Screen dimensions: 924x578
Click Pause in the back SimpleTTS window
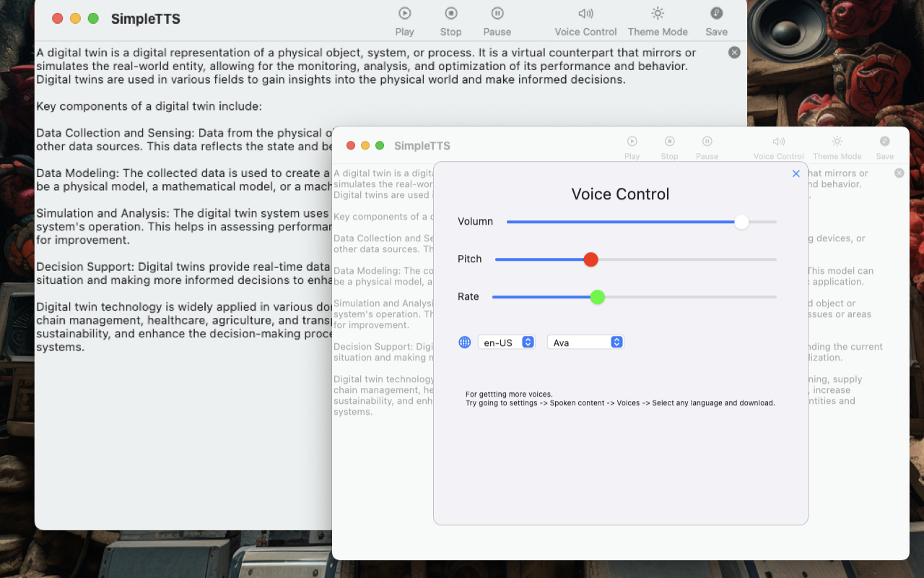[x=497, y=21]
